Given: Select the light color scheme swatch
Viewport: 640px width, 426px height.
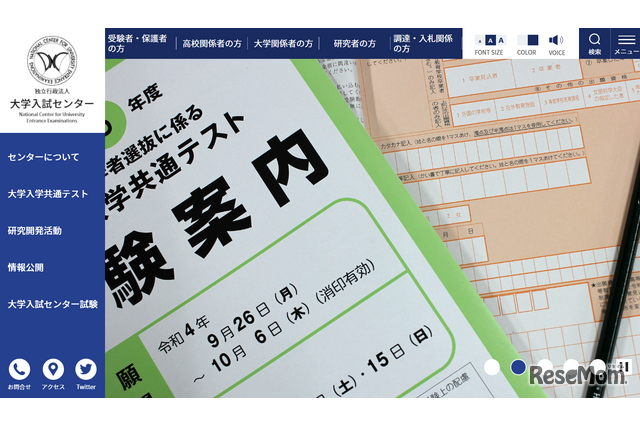Looking at the screenshot, I should pos(522,40).
